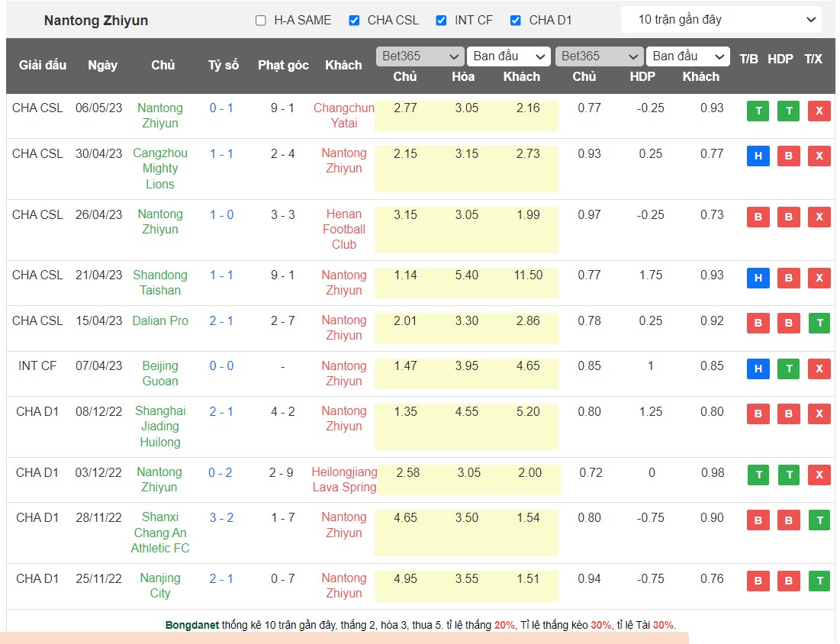
Task: Click highlighted 11.50 away odds cell
Action: [x=528, y=275]
